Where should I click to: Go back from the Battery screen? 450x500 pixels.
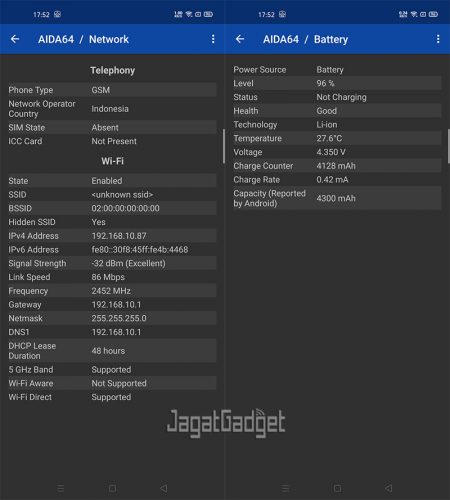(x=240, y=39)
